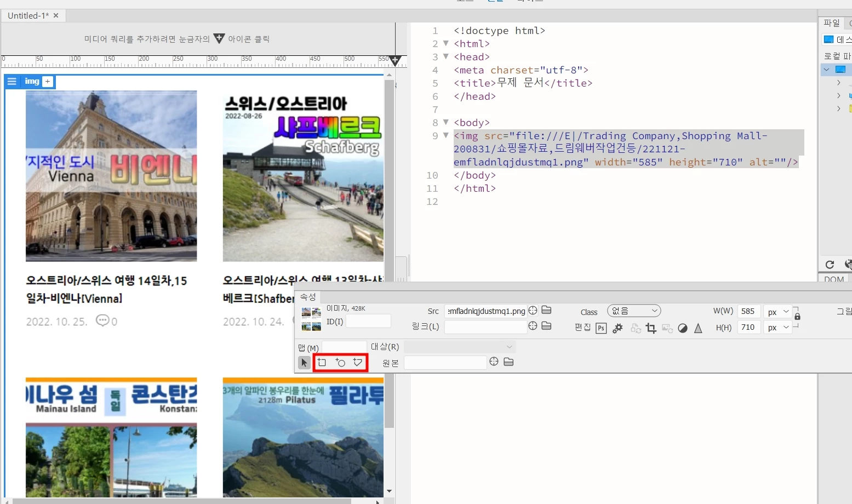Viewport: 852px width, 504px height.
Task: Expand the second child node in Files tree
Action: (838, 96)
